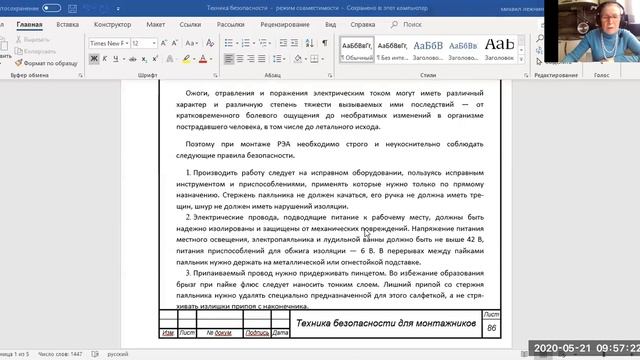Increase paragraph indent
Image resolution: width=640 pixels, height=360 pixels.
coord(294,43)
